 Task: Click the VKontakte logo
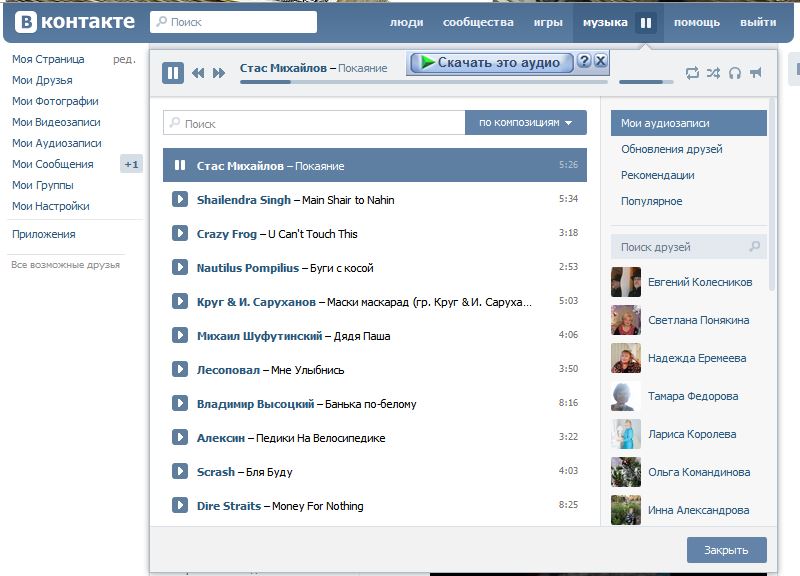click(75, 22)
